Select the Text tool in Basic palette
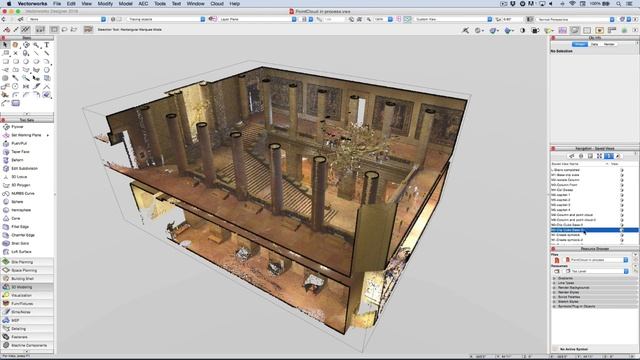Image resolution: width=640 pixels, height=360 pixels. (x=47, y=45)
